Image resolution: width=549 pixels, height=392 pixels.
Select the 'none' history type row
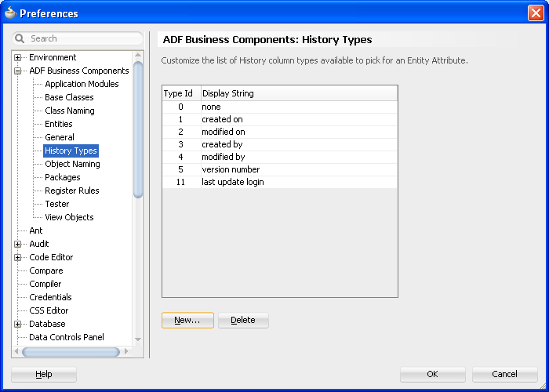280,107
